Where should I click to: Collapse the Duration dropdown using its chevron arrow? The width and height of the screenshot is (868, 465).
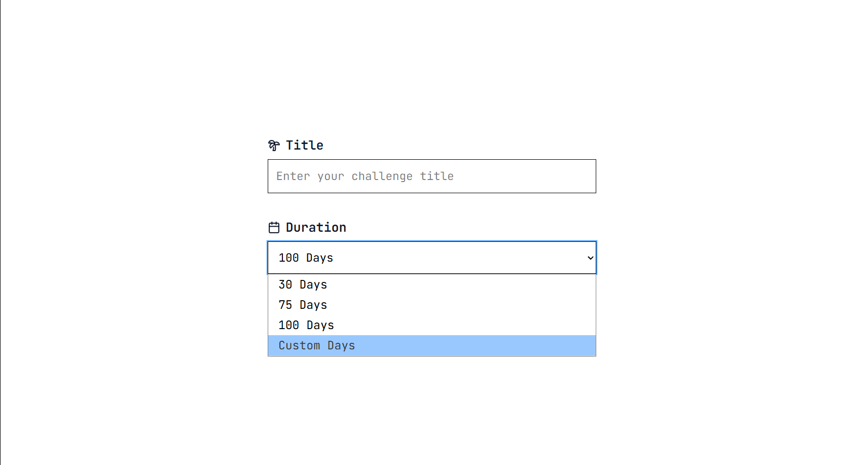click(x=590, y=258)
